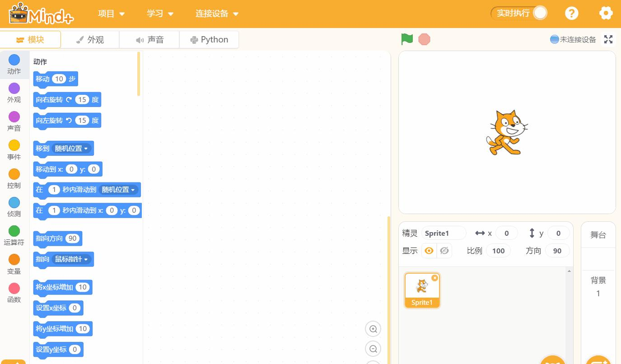
Task: Click the 将y坐标增加 10 block
Action: tap(63, 329)
